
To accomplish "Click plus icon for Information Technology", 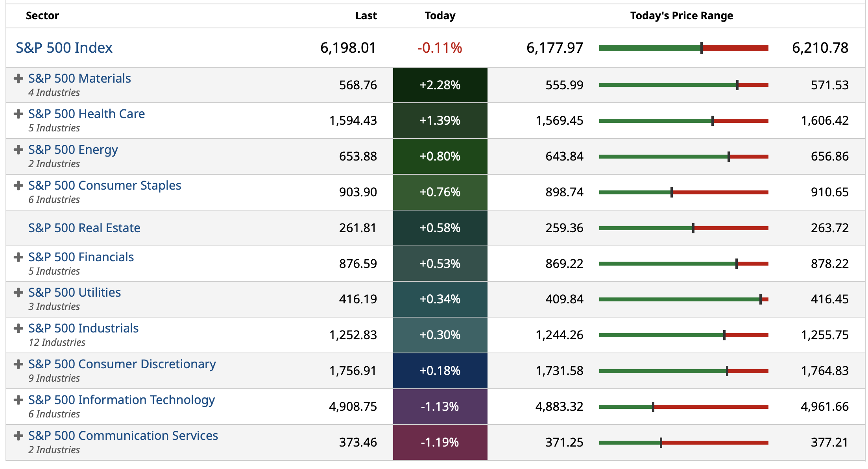I will point(18,400).
